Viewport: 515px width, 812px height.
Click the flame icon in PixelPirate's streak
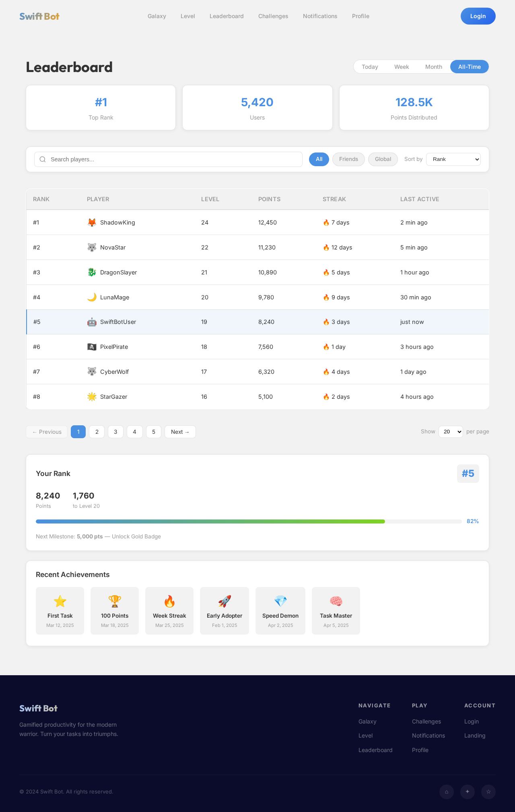326,347
